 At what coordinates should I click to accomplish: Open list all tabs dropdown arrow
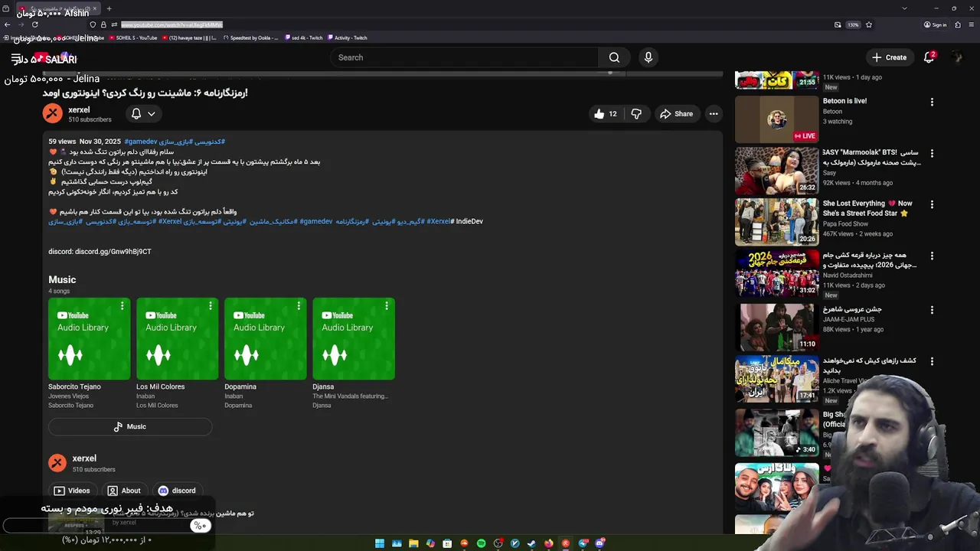tap(904, 8)
